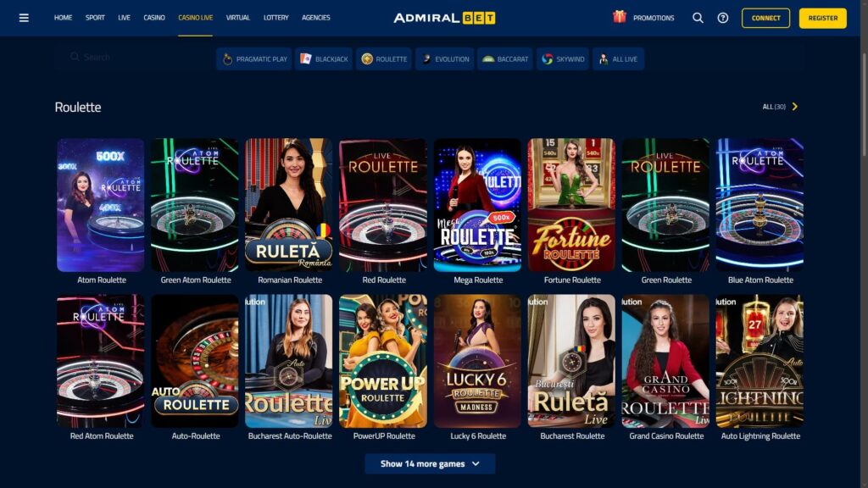This screenshot has width=868, height=488.
Task: Click the search magnifier icon in header
Action: [x=698, y=18]
